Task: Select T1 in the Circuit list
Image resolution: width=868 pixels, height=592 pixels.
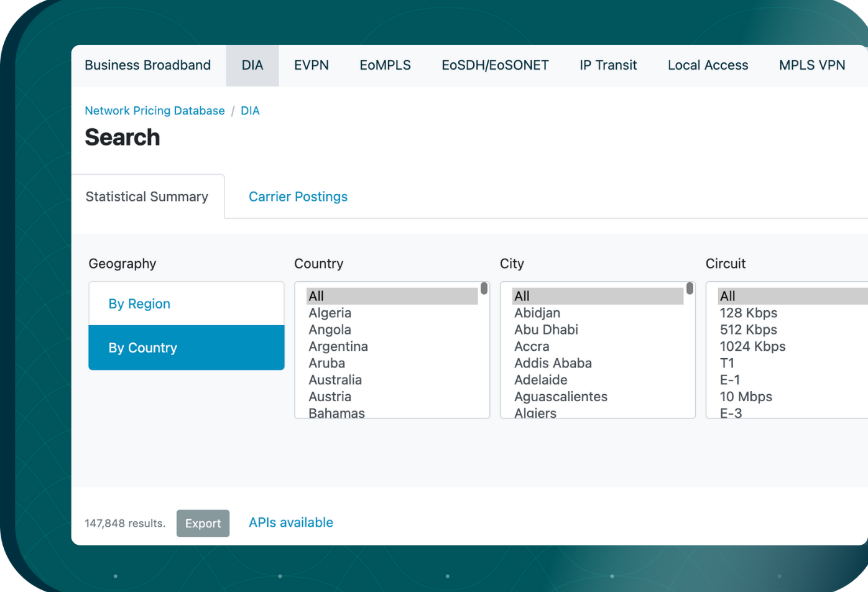Action: (727, 363)
